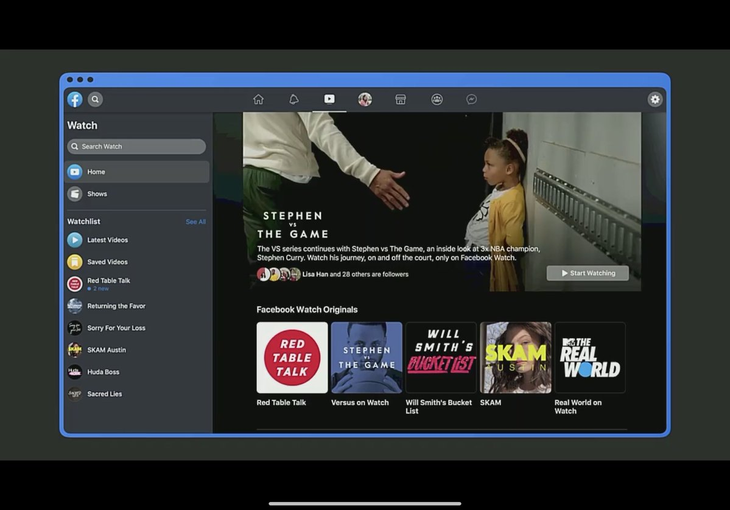Viewport: 730px width, 510px height.
Task: Click the Stephen vs The Game hero title
Action: [293, 225]
